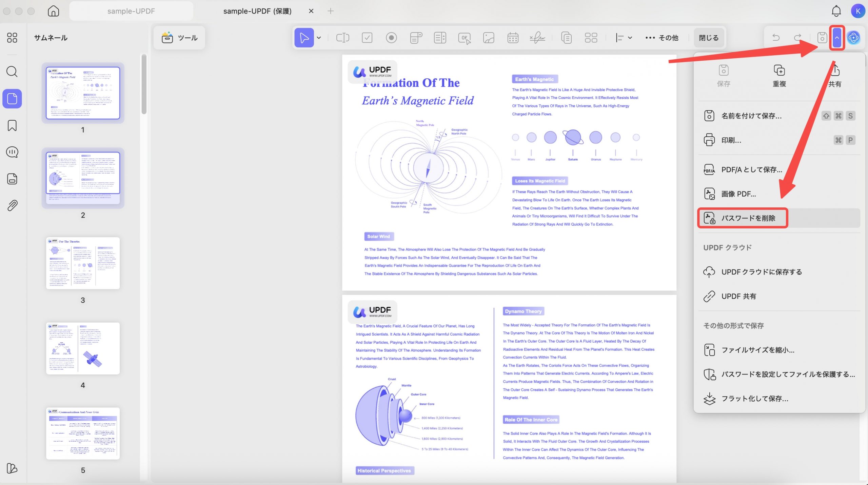Viewport: 868px width, 485px height.
Task: Open the grid view icon in left sidebar
Action: coord(12,38)
